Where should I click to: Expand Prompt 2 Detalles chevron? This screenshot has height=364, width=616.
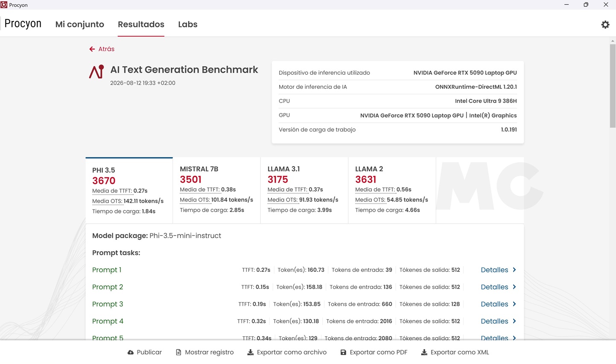(514, 287)
